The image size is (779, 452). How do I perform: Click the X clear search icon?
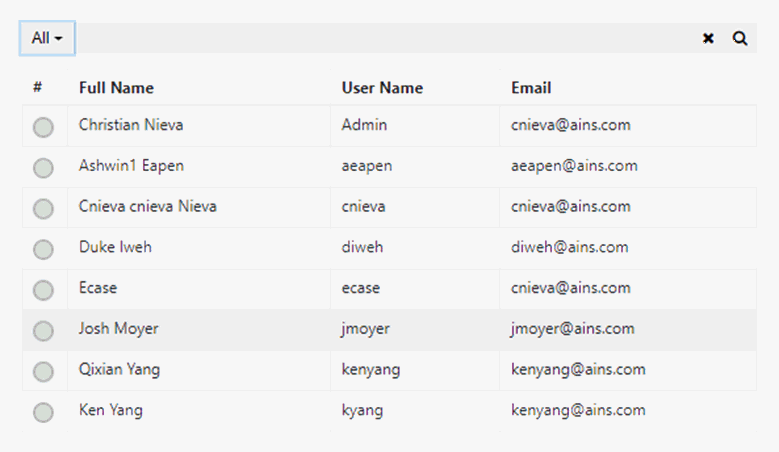(x=708, y=38)
